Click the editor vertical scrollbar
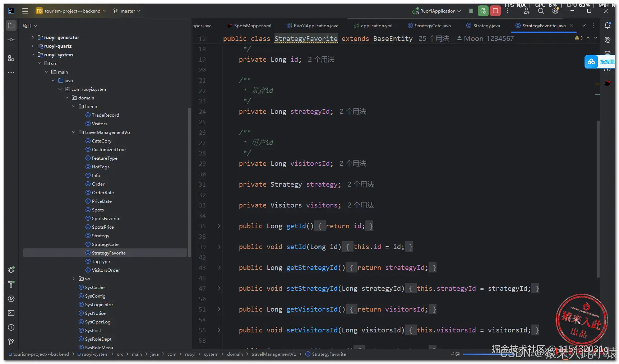Image resolution: width=619 pixels, height=364 pixels. (x=598, y=199)
